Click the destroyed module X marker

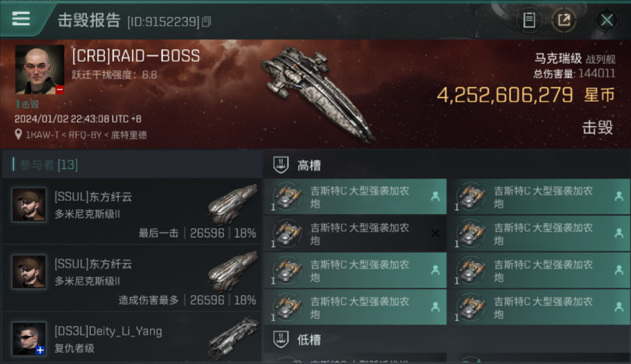(x=435, y=233)
